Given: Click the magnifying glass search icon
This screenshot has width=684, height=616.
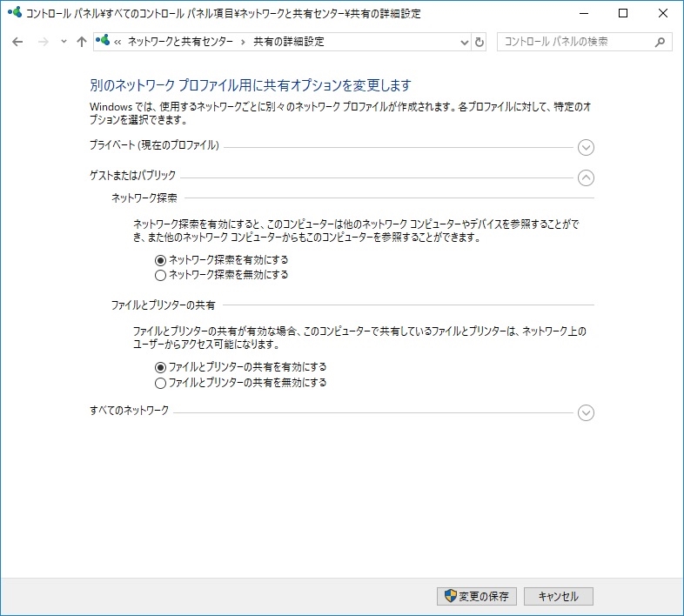Looking at the screenshot, I should [660, 42].
